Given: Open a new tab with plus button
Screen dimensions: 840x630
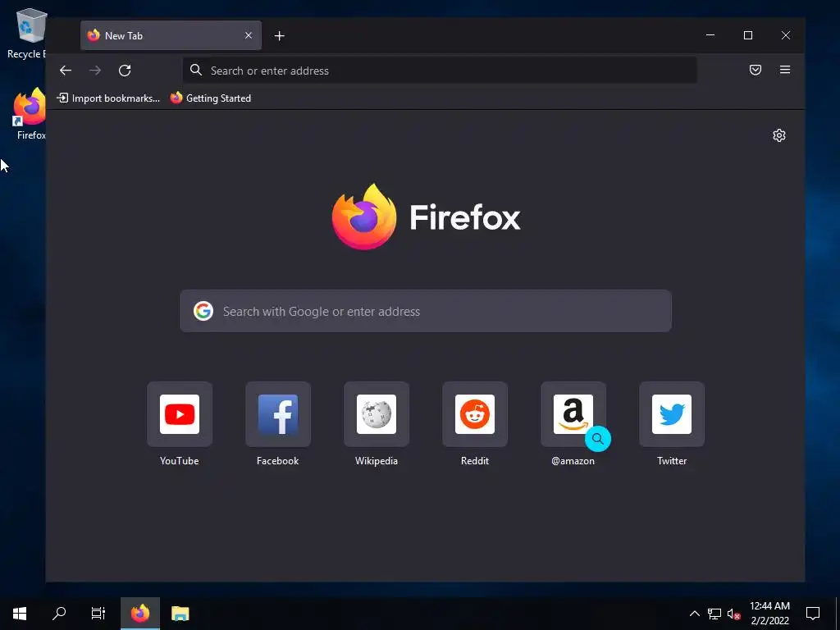Looking at the screenshot, I should click(x=279, y=36).
